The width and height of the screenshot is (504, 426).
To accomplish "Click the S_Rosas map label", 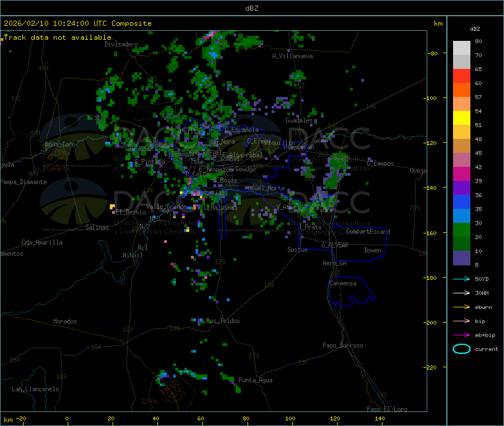I will pyautogui.click(x=225, y=180).
